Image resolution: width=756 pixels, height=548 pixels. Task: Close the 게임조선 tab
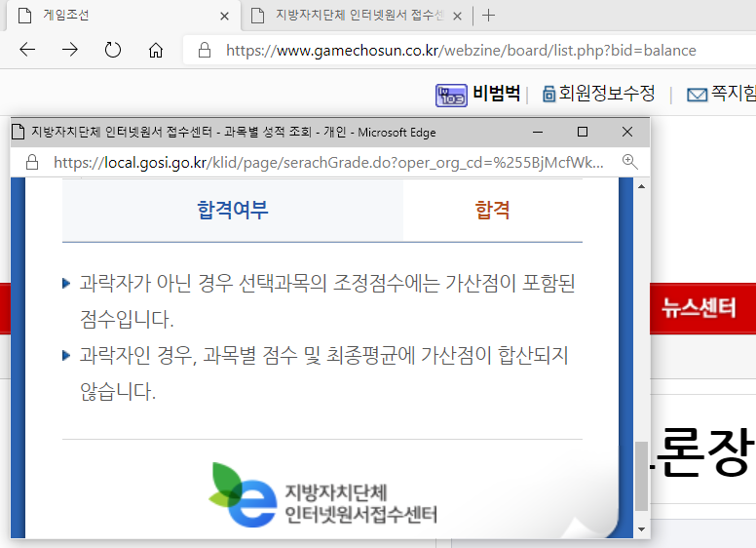225,16
